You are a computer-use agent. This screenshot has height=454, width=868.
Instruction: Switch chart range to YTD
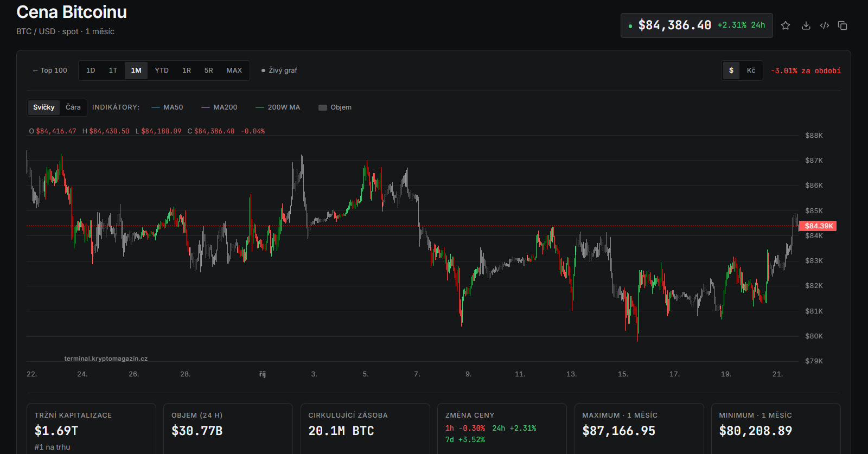tap(162, 71)
